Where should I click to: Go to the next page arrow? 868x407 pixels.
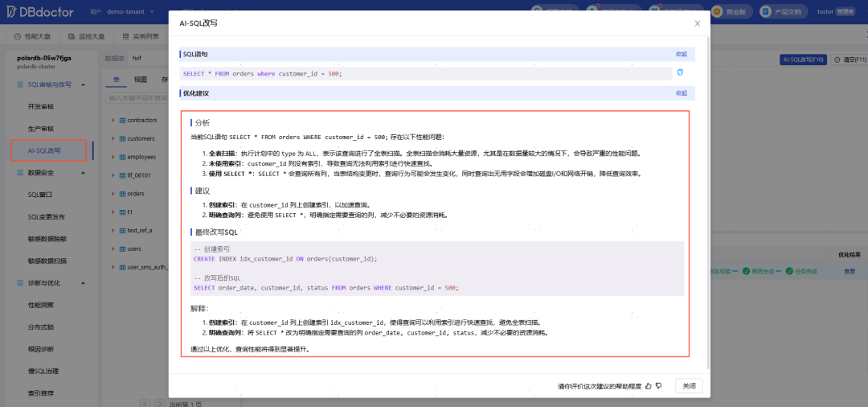158,404
